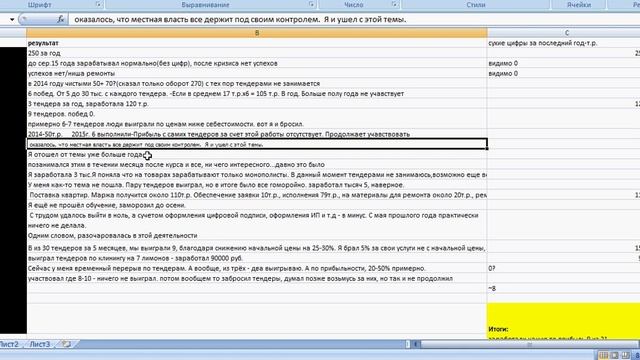Select cell starting 'позанимался этим в течении месяца'
Screen dimensions: 640x360
[257, 164]
